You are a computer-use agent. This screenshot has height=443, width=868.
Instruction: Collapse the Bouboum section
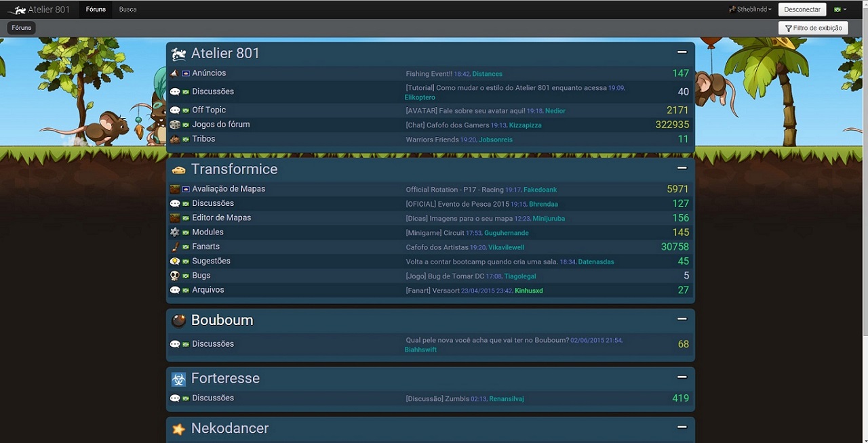(682, 319)
